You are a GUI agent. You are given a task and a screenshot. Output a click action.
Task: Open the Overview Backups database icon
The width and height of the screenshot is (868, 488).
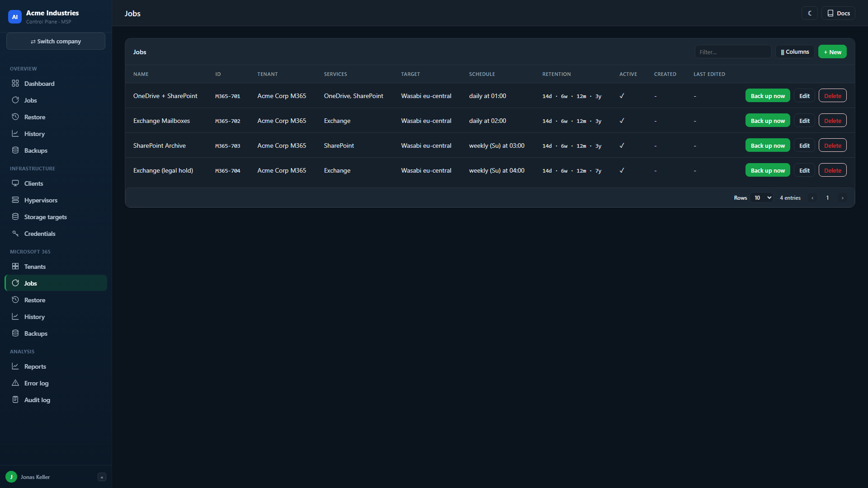tap(15, 150)
